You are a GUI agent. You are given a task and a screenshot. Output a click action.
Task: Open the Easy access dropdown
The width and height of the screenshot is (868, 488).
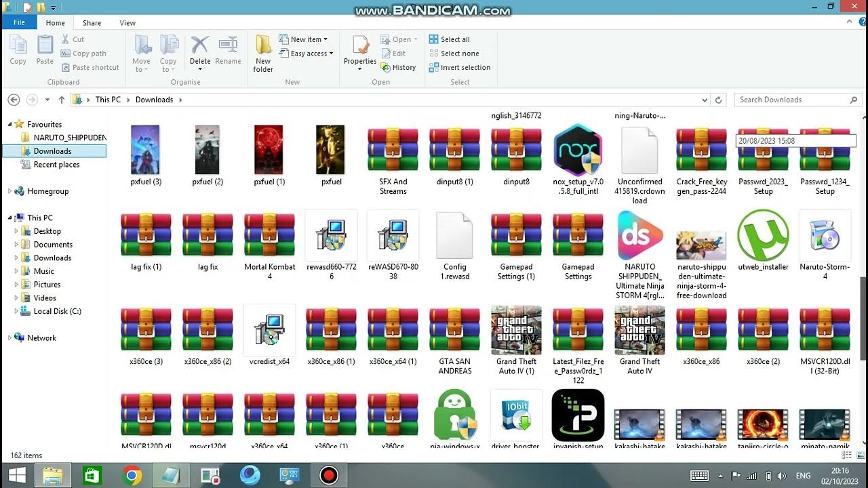(306, 54)
